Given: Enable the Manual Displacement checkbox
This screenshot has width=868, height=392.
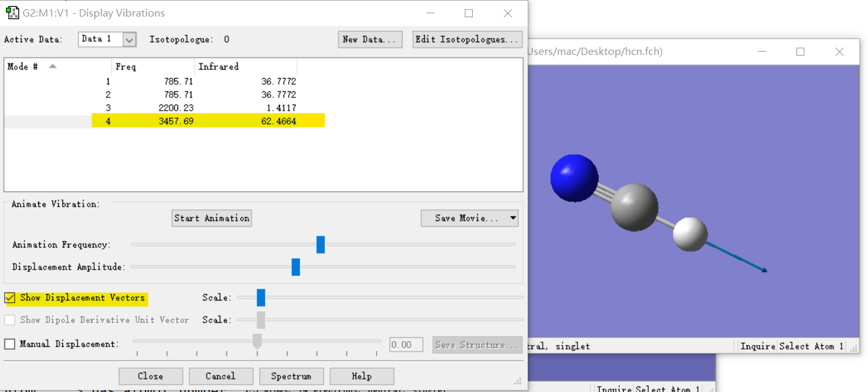Looking at the screenshot, I should point(10,344).
